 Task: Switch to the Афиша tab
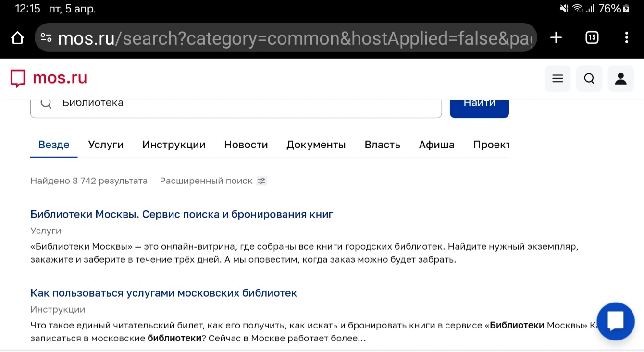tap(436, 145)
